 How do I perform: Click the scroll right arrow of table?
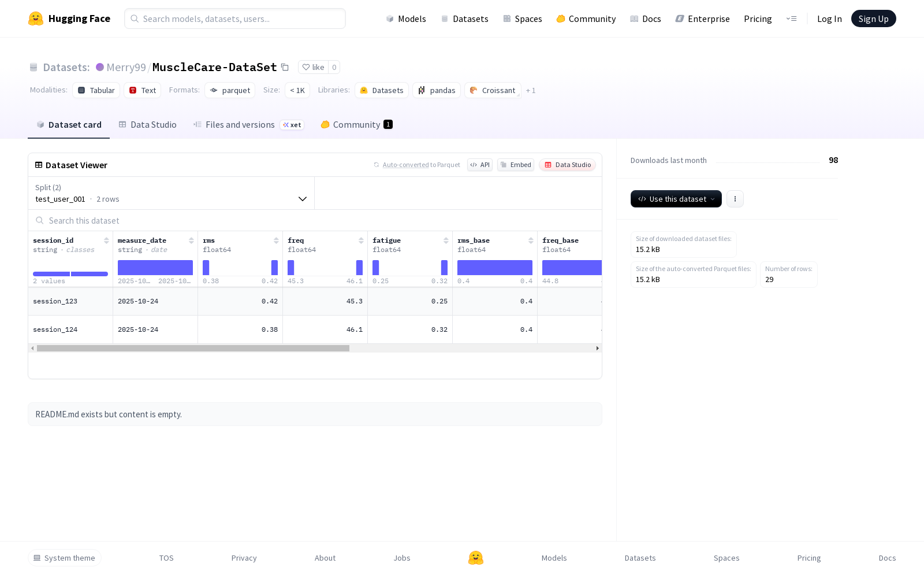click(x=597, y=348)
